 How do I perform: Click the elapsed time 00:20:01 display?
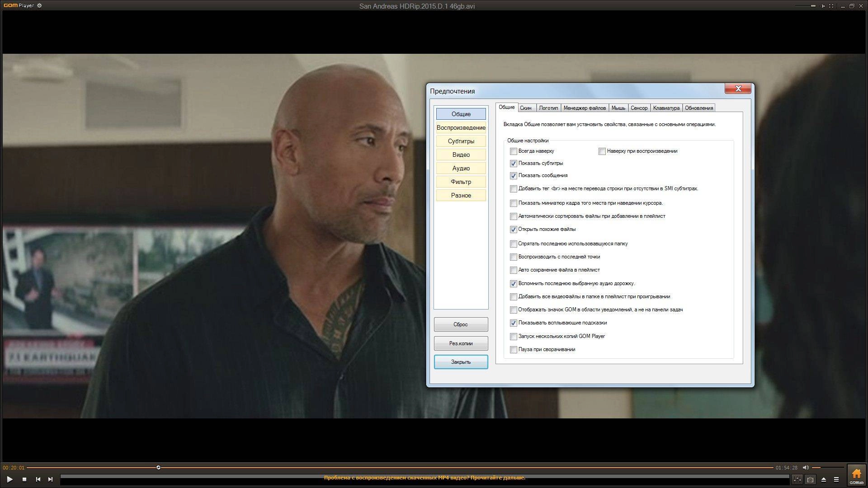tap(14, 468)
